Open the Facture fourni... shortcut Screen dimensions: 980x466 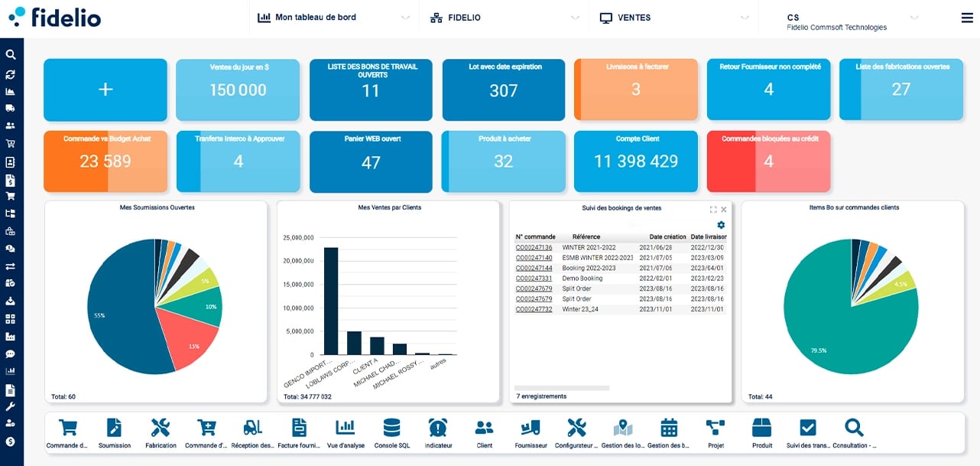coord(299,433)
